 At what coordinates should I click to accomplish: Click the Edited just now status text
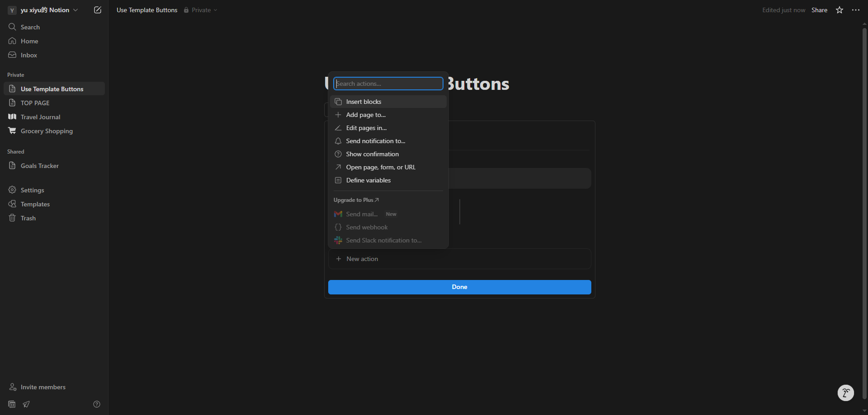(x=783, y=10)
